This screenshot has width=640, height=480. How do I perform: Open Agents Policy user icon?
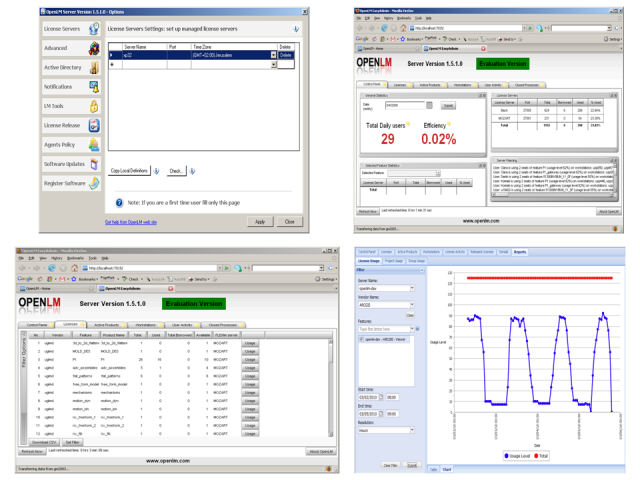click(x=93, y=143)
